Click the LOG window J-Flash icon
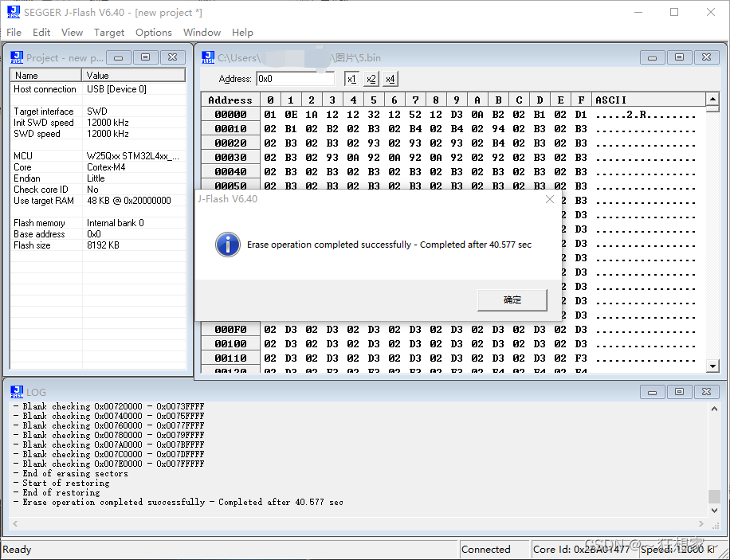 coord(17,392)
